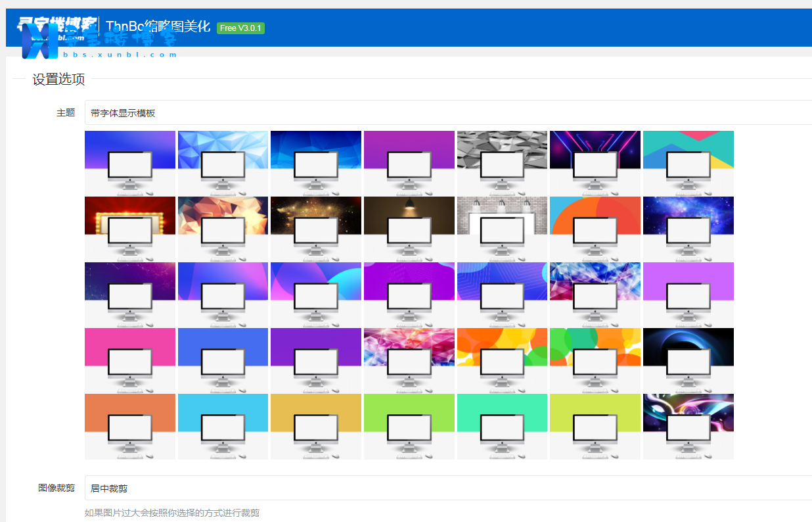This screenshot has width=812, height=522.
Task: Pick the brick wall with lamps thumbnail
Action: click(x=502, y=229)
